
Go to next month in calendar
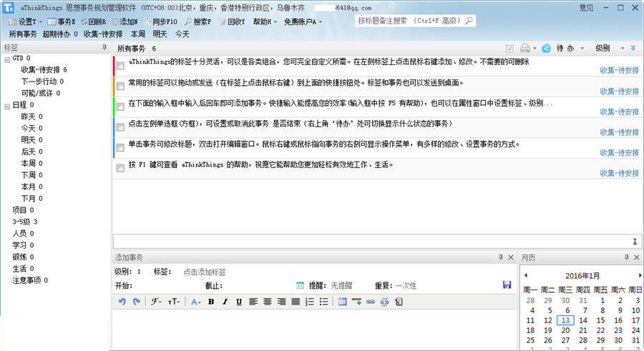click(x=640, y=275)
